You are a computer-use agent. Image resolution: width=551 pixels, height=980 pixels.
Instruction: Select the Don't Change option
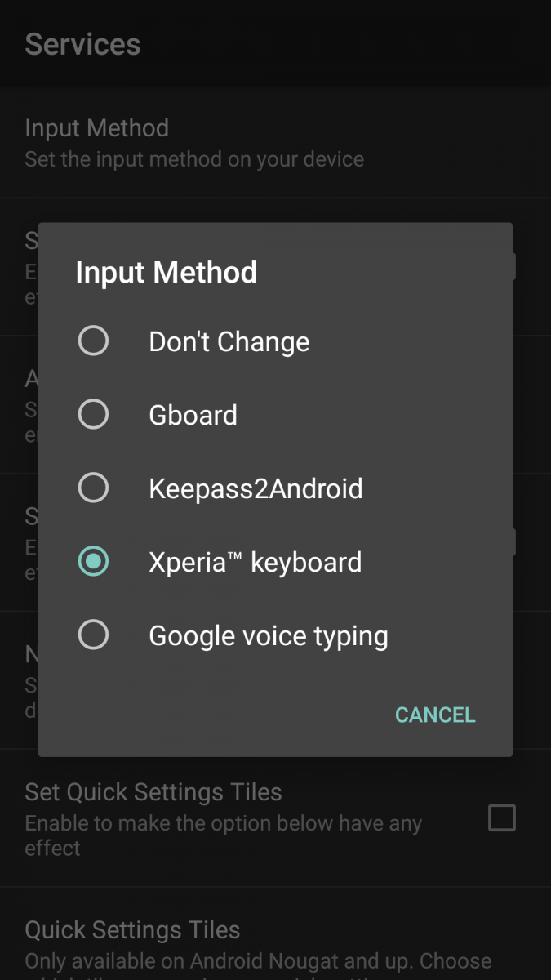(x=93, y=341)
